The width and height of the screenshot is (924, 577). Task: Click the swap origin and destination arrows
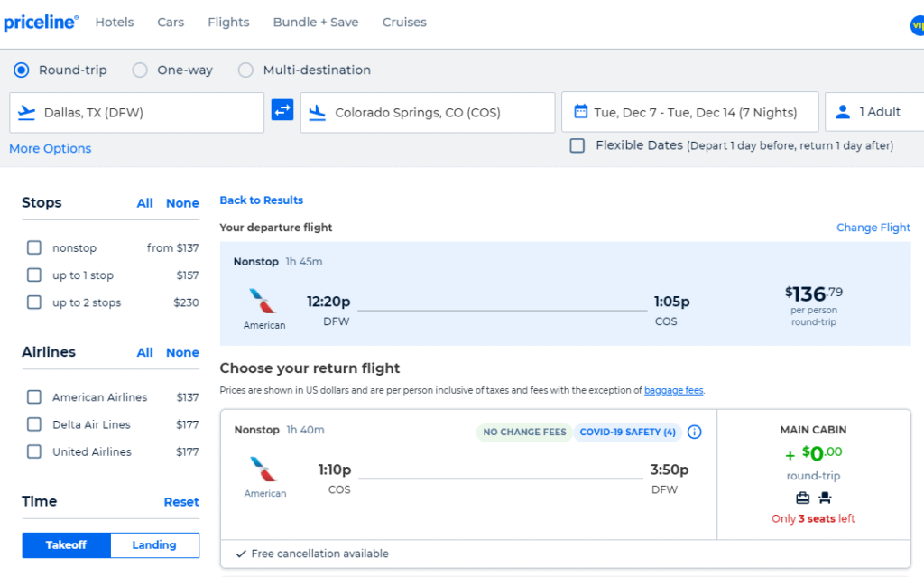tap(282, 110)
